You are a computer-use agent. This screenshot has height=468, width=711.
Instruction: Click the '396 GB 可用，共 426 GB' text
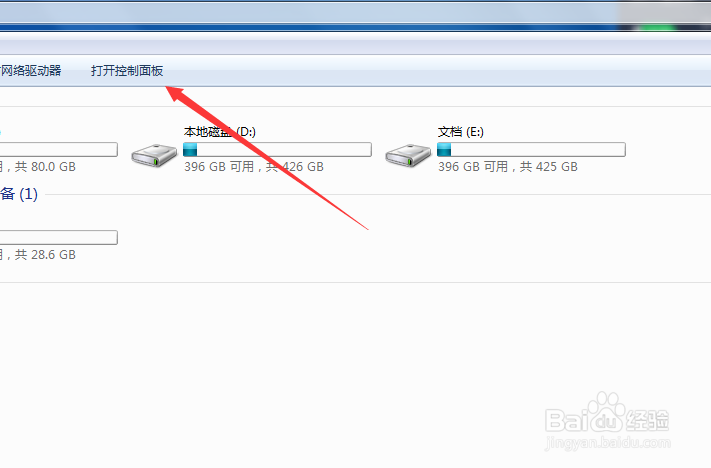254,167
